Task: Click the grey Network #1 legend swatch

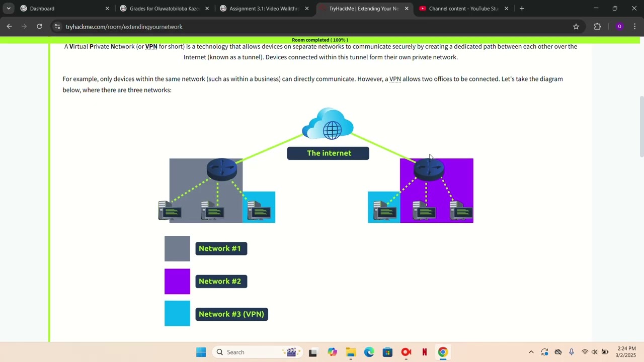Action: (x=177, y=248)
